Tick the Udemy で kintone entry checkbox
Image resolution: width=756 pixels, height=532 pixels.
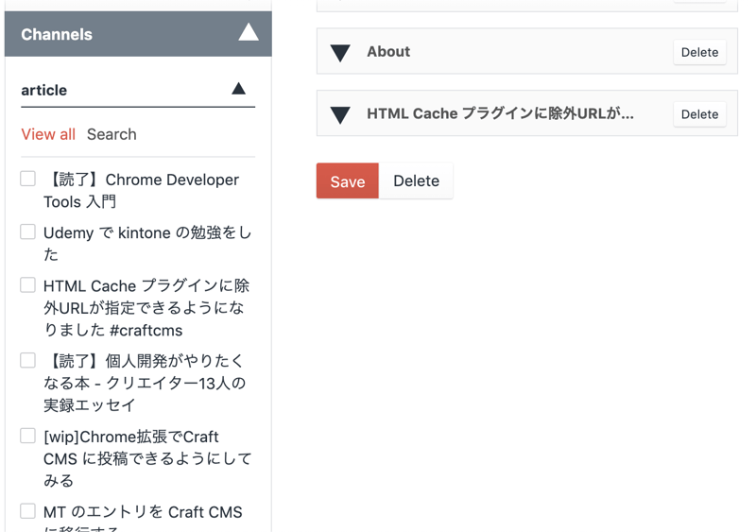pos(28,232)
